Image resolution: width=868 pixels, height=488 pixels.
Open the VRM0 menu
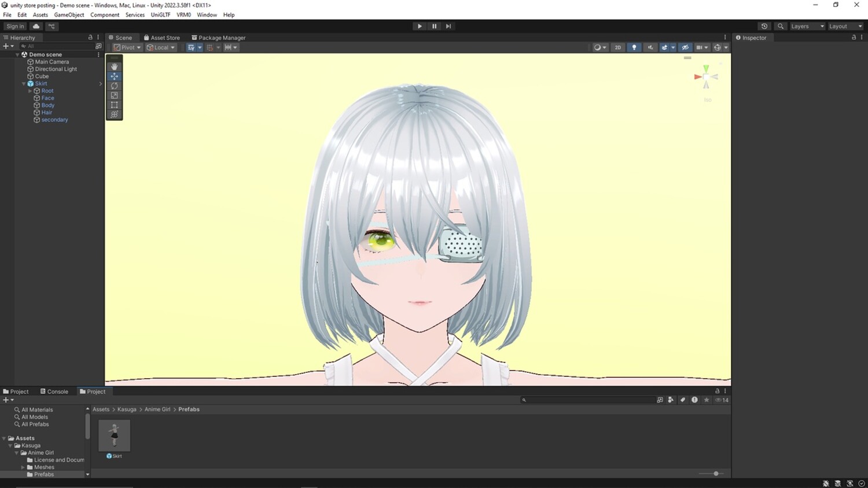click(183, 15)
